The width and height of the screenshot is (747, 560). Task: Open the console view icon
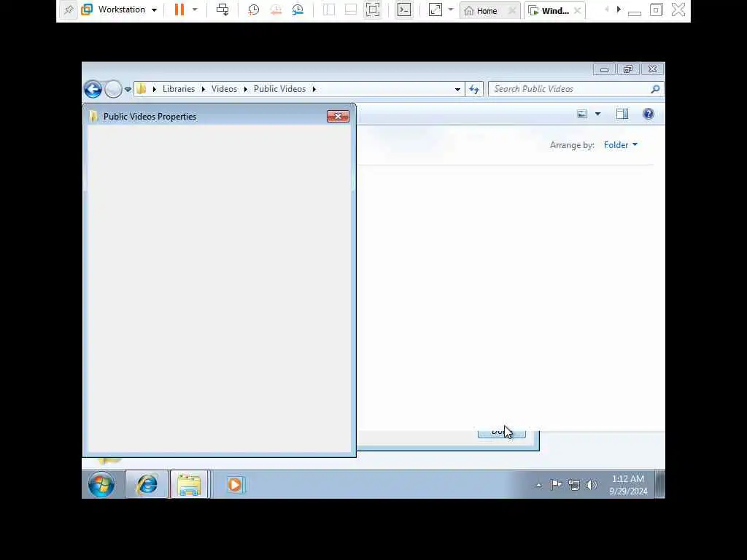[x=404, y=9]
